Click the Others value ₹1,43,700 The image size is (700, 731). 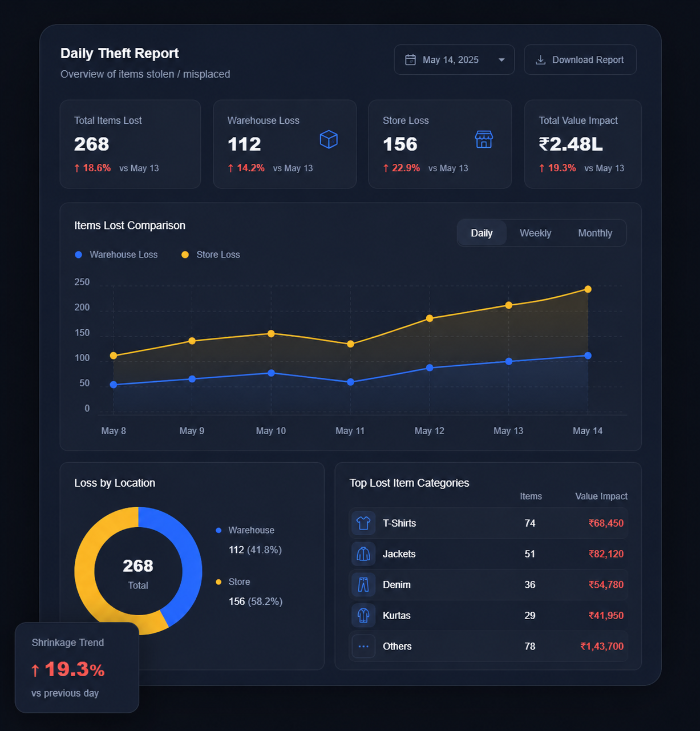click(602, 647)
